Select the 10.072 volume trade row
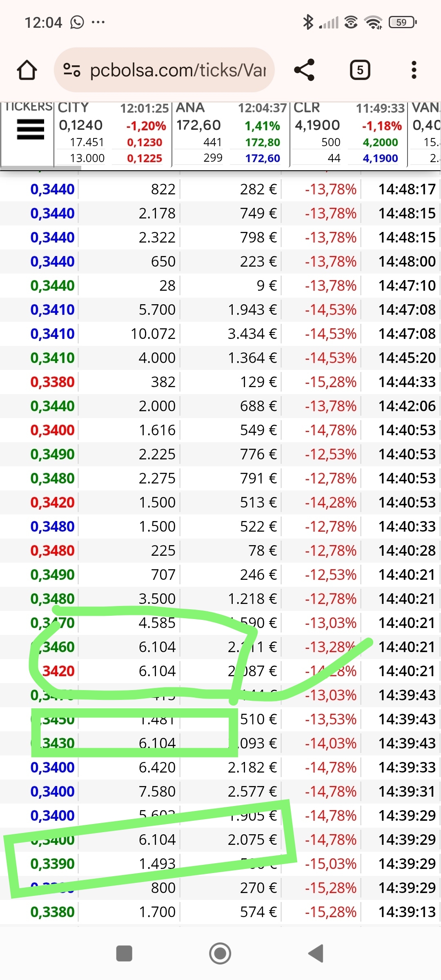This screenshot has width=441, height=980. (x=220, y=334)
